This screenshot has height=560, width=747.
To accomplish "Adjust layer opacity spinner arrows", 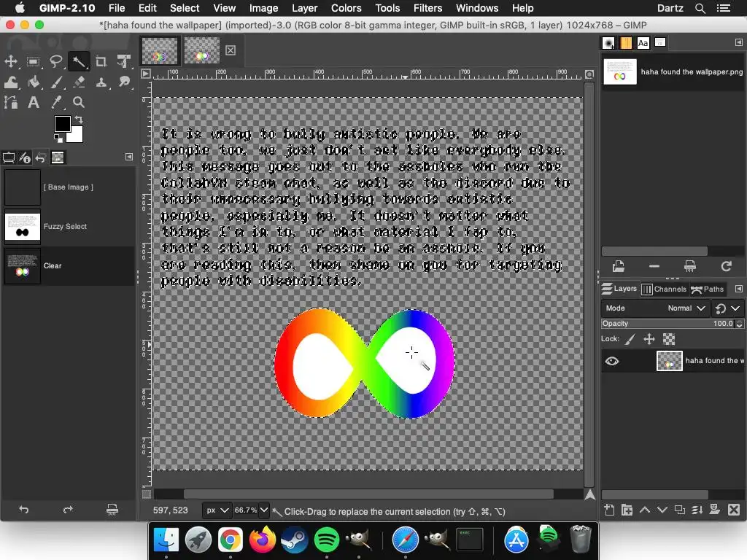I will (x=739, y=324).
